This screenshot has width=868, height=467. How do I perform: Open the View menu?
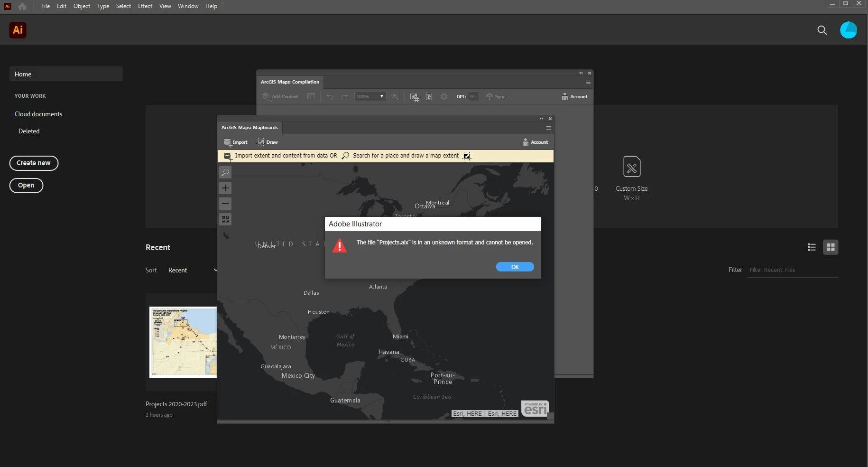[x=165, y=6]
